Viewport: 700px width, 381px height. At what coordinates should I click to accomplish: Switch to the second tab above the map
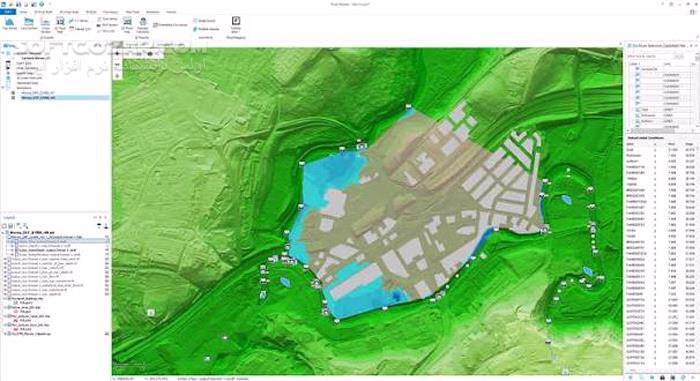(172, 45)
